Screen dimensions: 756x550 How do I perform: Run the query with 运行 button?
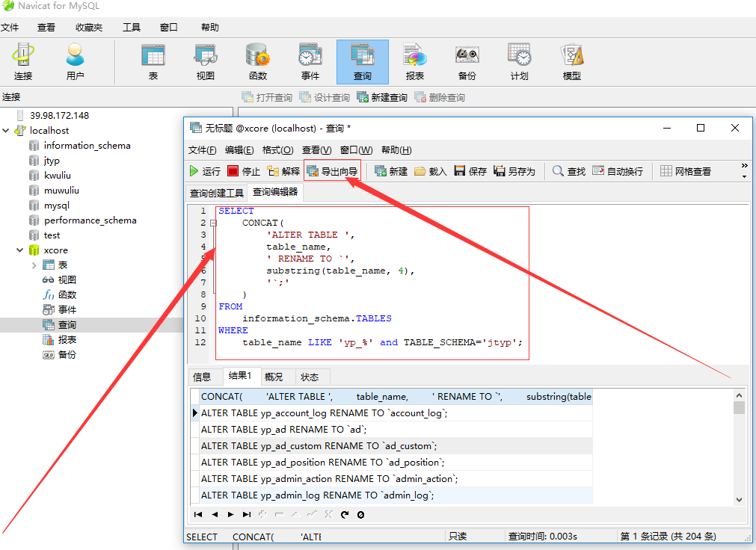click(205, 171)
